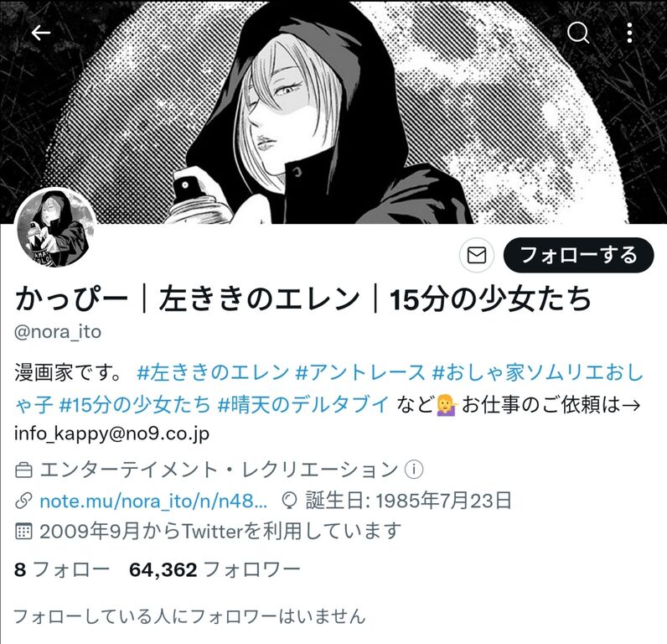This screenshot has height=644, width=667.
Task: Go back using the left arrow icon
Action: tap(41, 33)
